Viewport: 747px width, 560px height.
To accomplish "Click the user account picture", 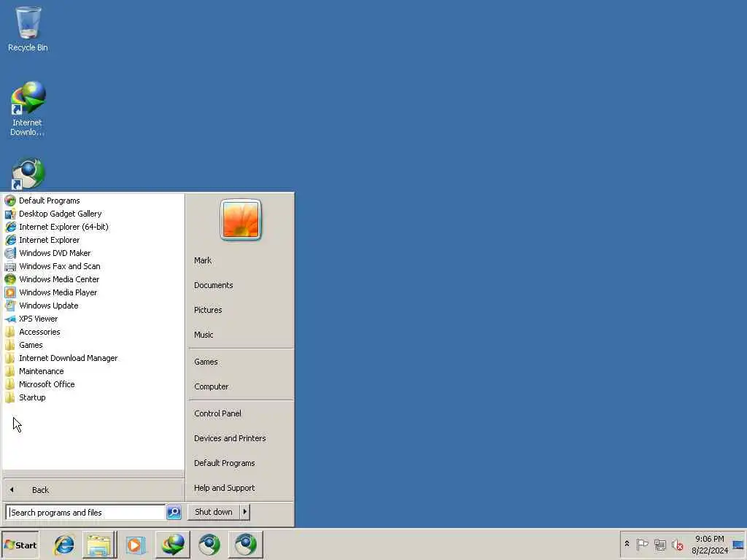I will [241, 219].
